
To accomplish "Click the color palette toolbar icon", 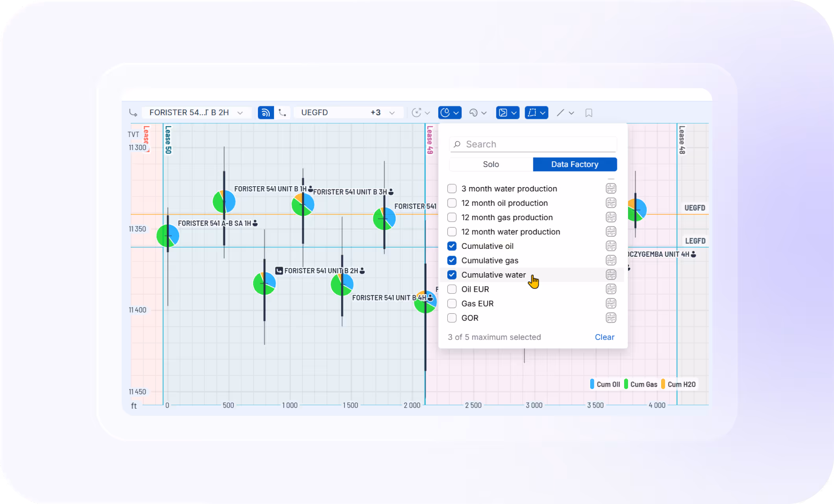I will [x=474, y=113].
